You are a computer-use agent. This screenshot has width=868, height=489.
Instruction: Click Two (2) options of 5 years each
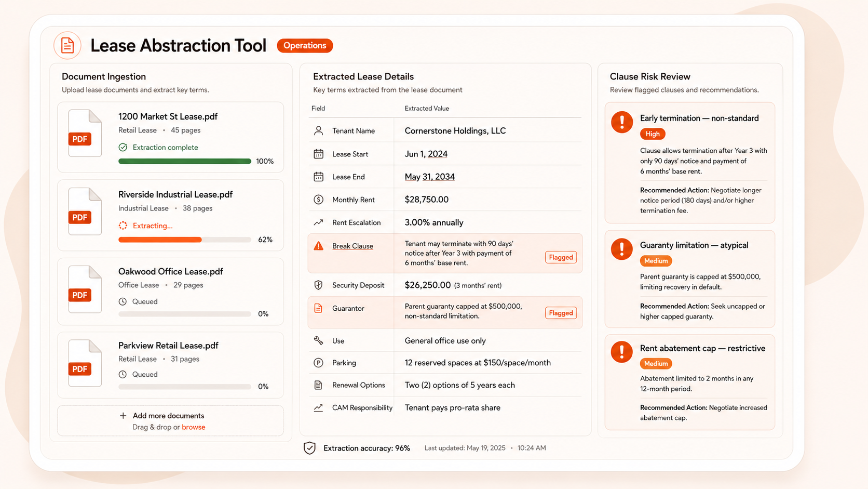click(460, 385)
